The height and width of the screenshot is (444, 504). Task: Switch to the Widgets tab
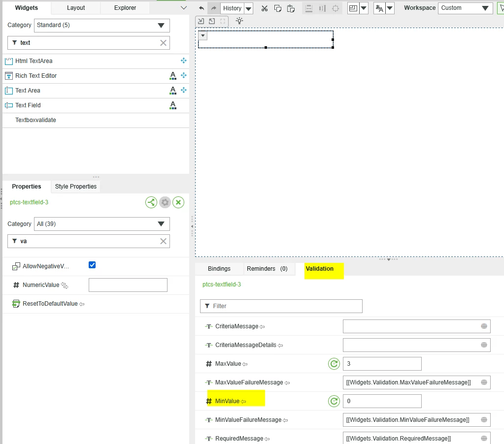pos(26,8)
